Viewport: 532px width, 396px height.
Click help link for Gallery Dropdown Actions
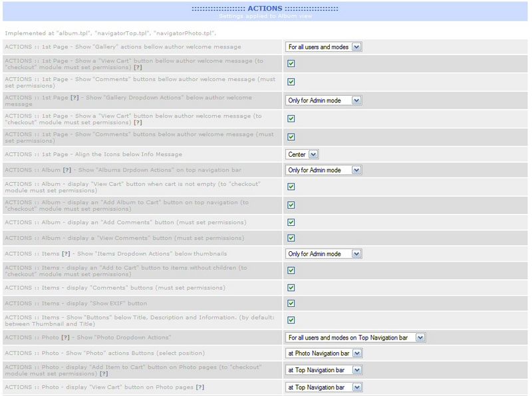coord(74,98)
